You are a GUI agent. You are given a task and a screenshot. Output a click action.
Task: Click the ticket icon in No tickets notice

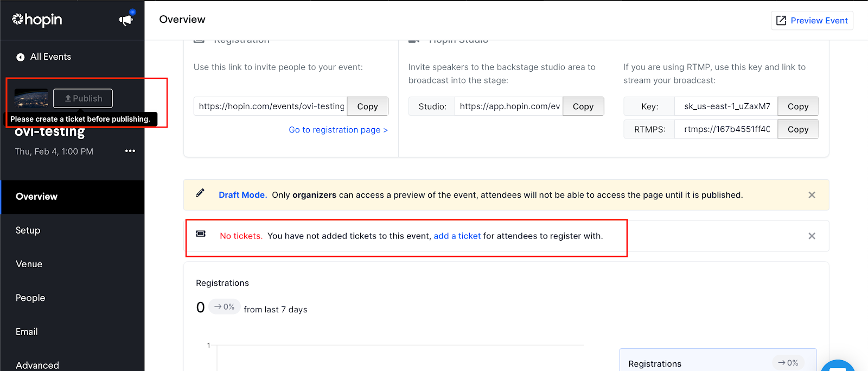pyautogui.click(x=201, y=234)
